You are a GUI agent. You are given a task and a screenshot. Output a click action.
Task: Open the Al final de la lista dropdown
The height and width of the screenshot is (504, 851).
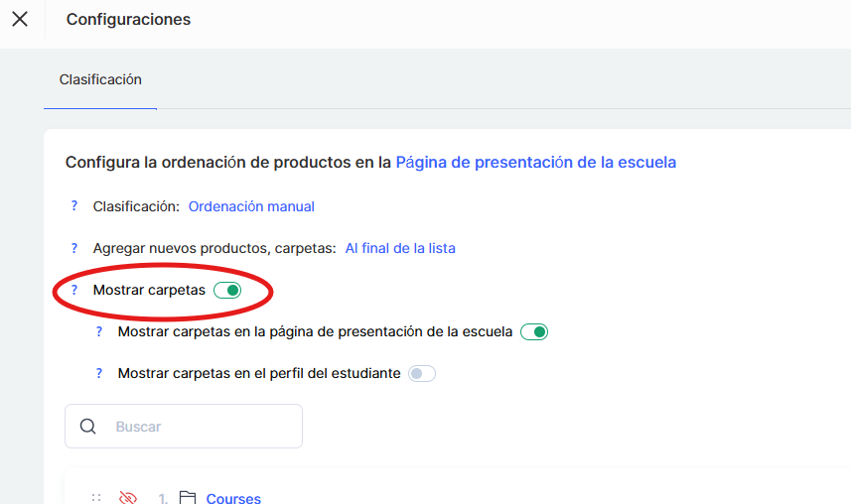click(x=400, y=248)
